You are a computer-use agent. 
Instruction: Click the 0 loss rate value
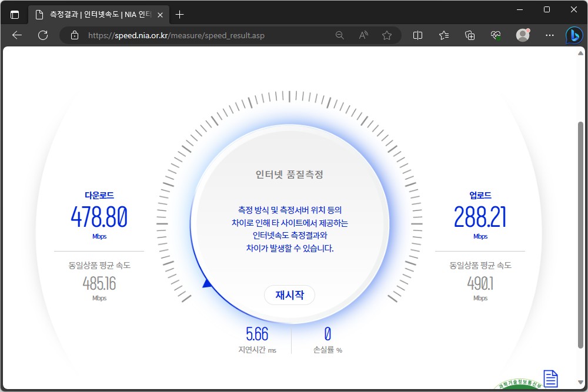point(328,334)
